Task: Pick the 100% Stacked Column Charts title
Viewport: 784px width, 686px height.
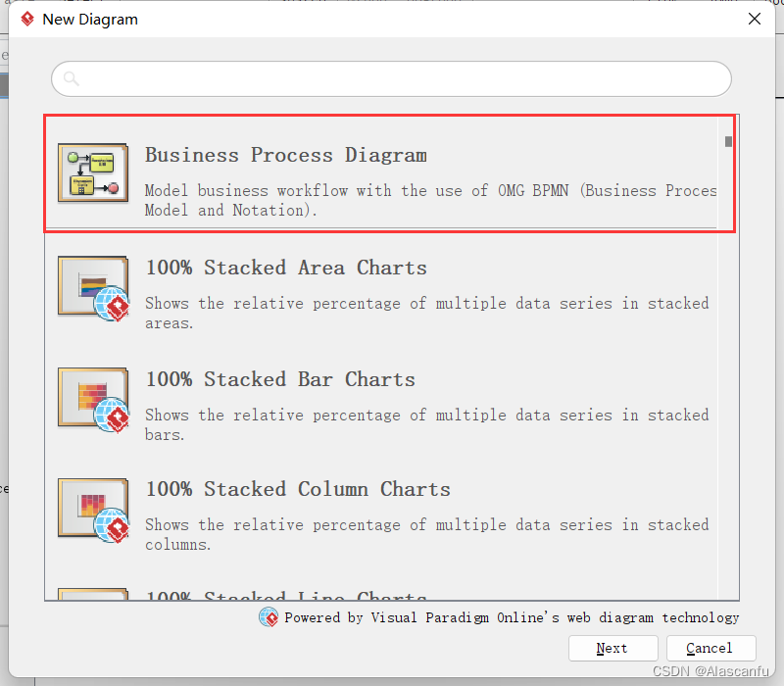Action: click(298, 489)
